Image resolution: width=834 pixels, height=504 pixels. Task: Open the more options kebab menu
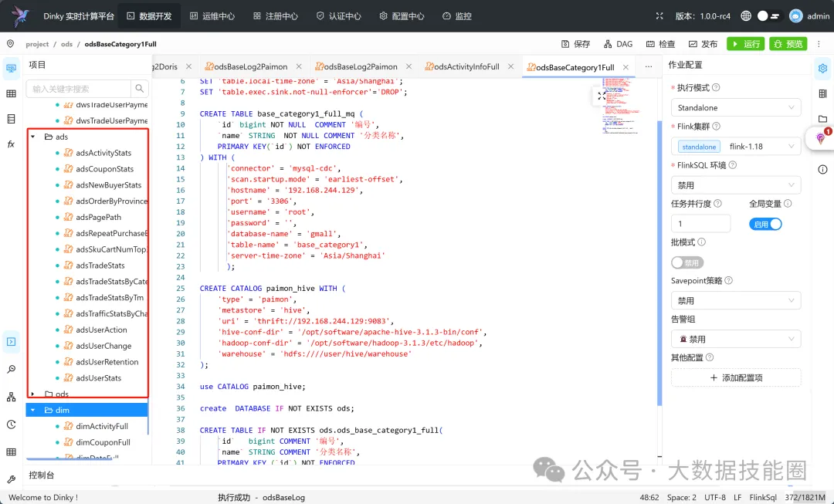pos(819,44)
